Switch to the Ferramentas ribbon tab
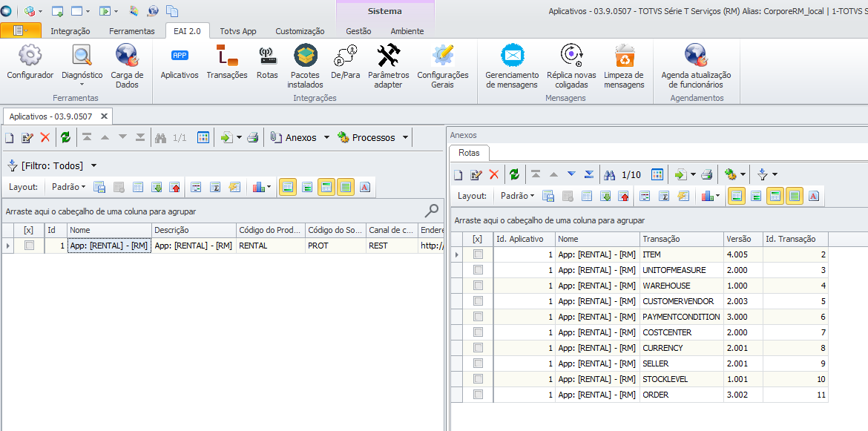 [132, 31]
